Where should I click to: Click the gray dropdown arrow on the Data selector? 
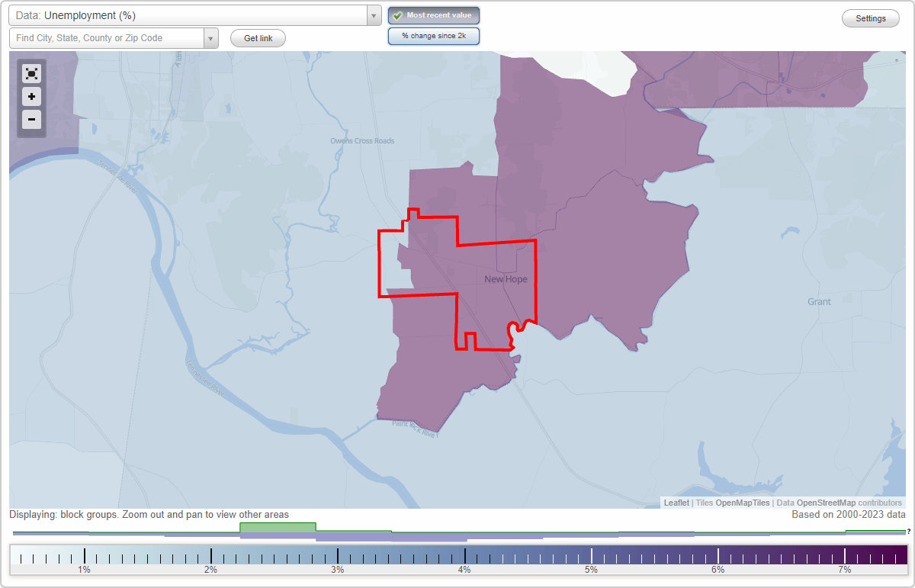click(372, 14)
